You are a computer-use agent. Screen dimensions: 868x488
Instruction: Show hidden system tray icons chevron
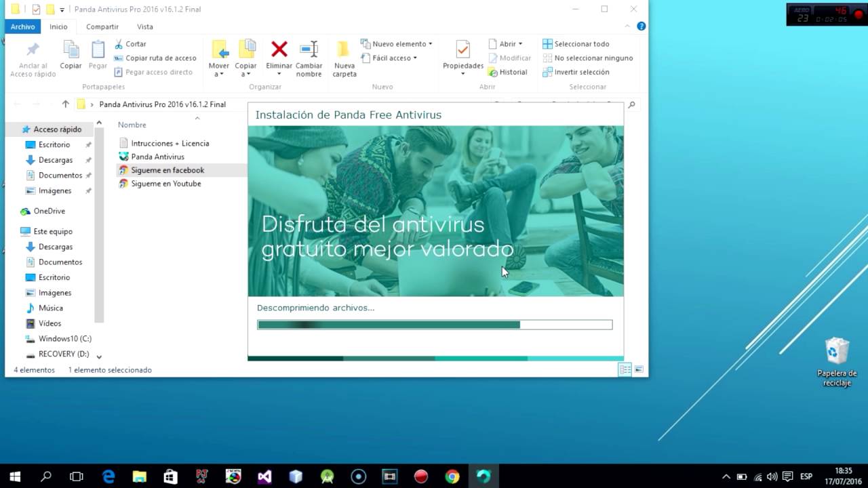pyautogui.click(x=726, y=476)
